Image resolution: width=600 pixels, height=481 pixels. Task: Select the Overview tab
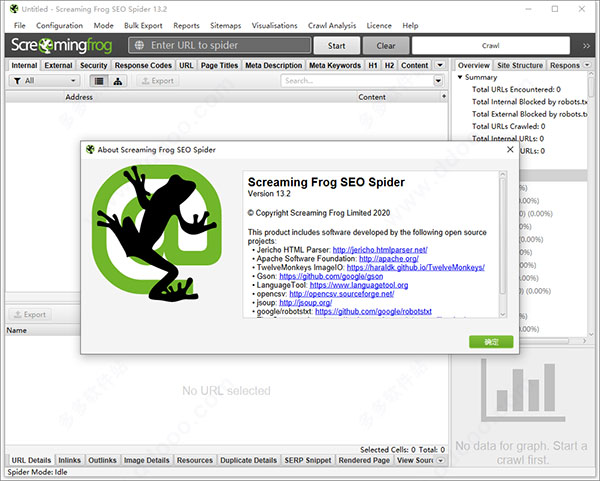(x=474, y=65)
